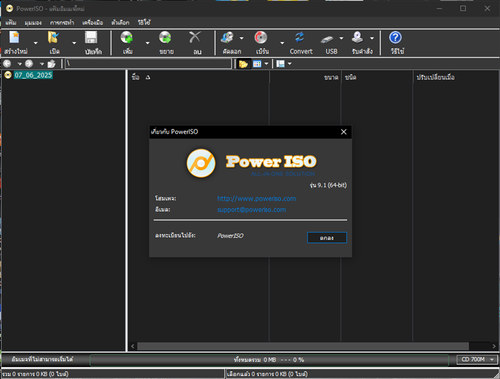Maximize the PowerISO window

tap(463, 8)
